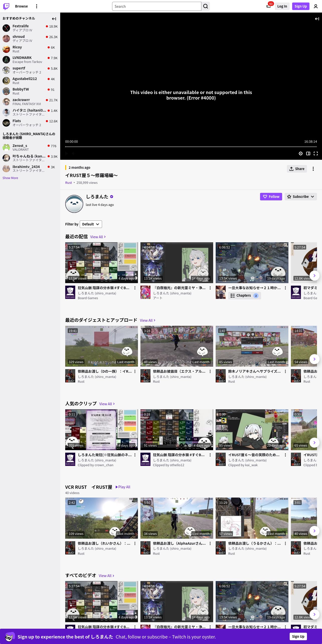The height and width of the screenshot is (644, 322).
Task: Click the Log In button
Action: click(282, 6)
